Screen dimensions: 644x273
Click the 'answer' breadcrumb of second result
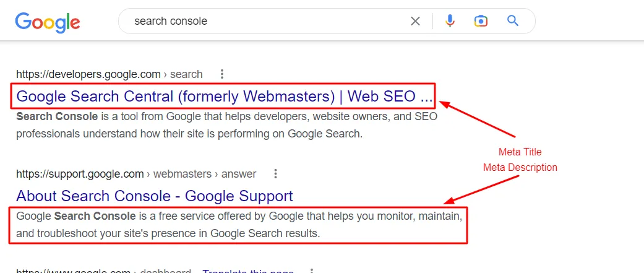pyautogui.click(x=239, y=174)
